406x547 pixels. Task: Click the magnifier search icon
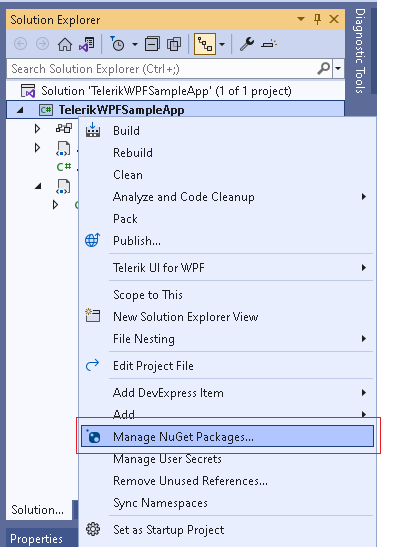[324, 68]
